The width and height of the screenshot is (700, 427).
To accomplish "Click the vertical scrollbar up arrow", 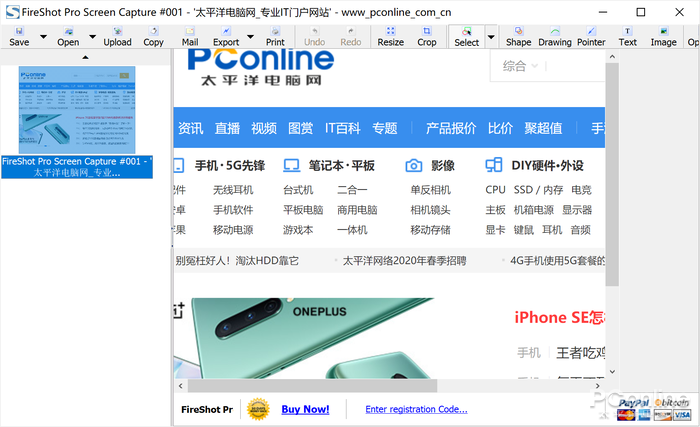I will pyautogui.click(x=612, y=57).
